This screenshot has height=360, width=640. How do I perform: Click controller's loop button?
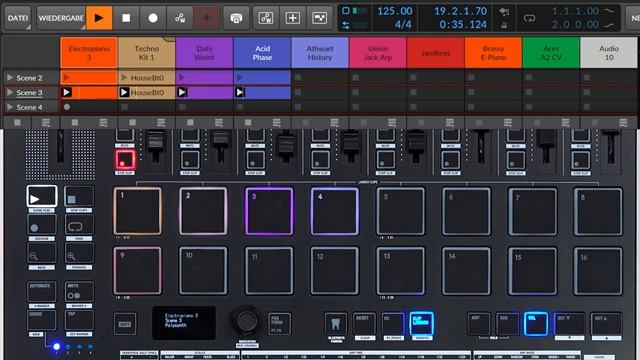[x=79, y=225]
